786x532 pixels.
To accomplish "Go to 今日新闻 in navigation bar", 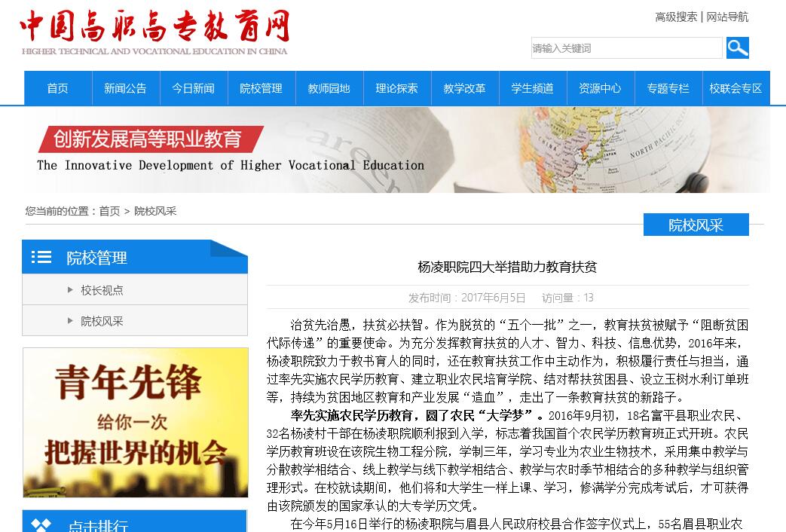I will pos(193,88).
